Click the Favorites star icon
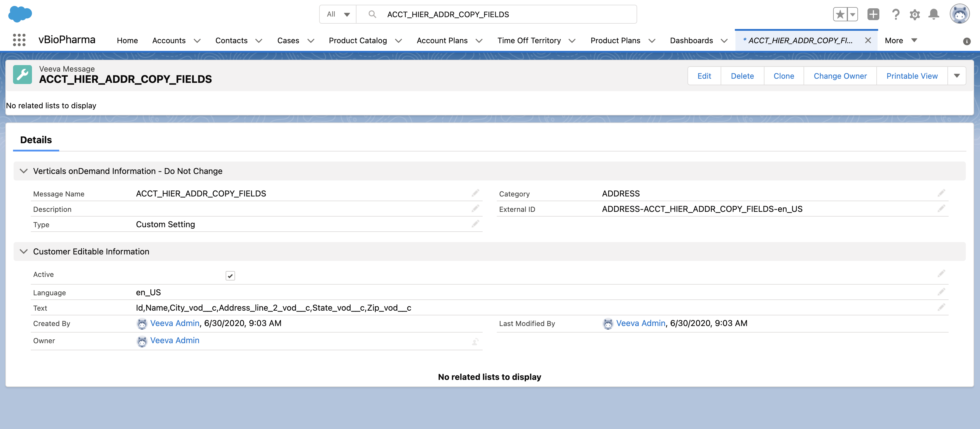The width and height of the screenshot is (980, 429). point(840,14)
